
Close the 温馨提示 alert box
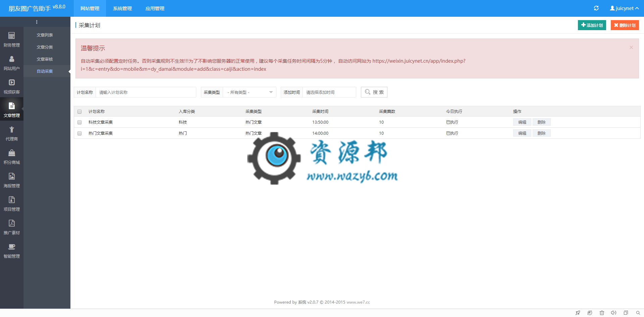(x=631, y=48)
